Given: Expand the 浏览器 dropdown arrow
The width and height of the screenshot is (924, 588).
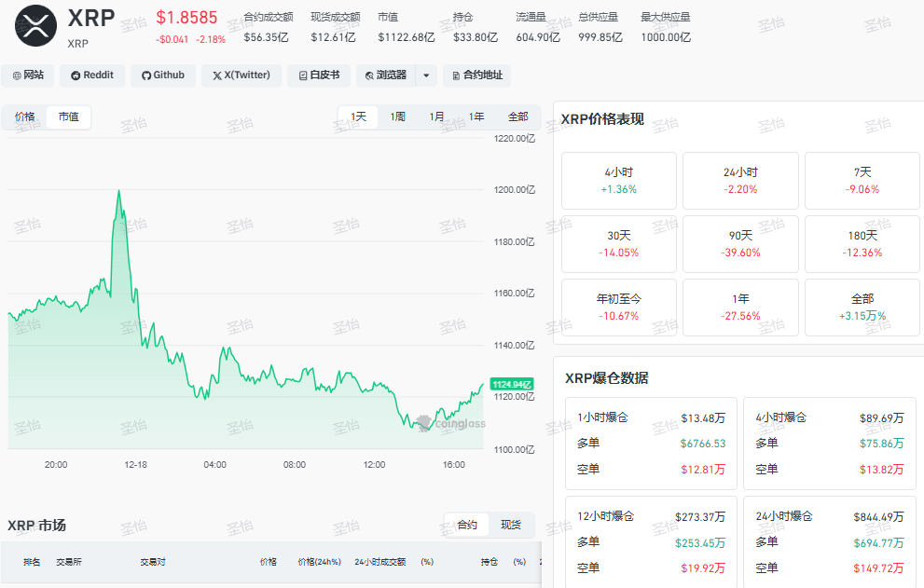Looking at the screenshot, I should click(426, 75).
